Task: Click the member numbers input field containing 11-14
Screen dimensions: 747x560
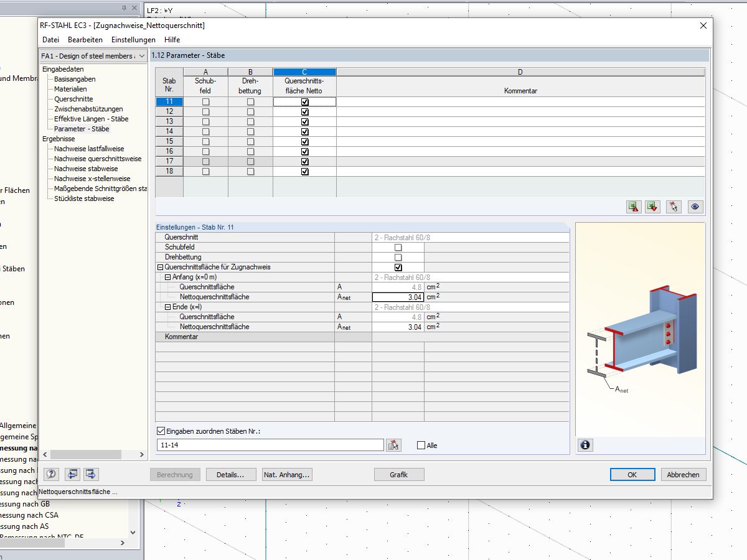Action: [270, 446]
